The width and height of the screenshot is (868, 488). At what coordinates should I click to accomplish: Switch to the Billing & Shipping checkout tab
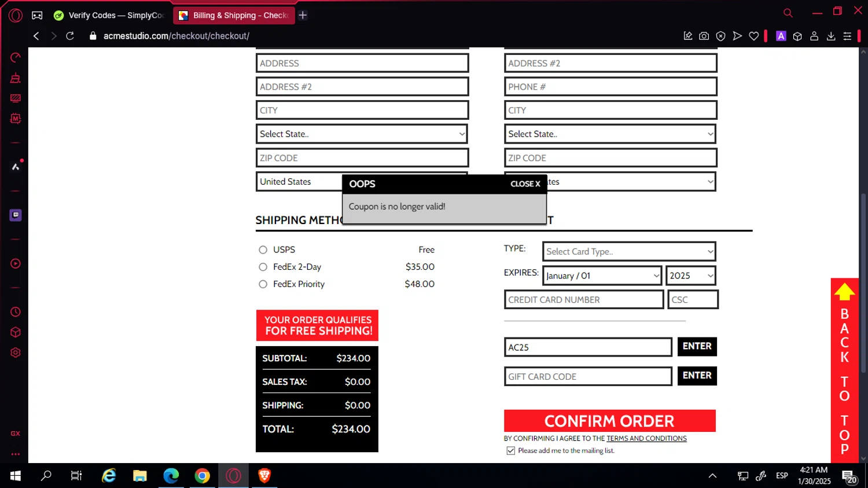click(234, 16)
